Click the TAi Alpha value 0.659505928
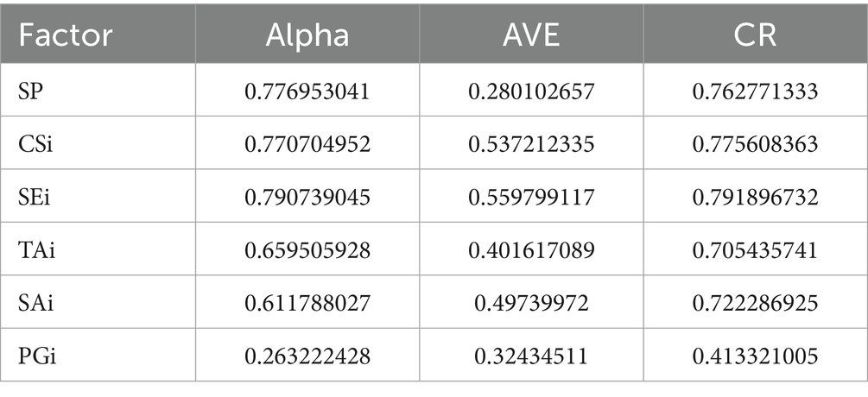The image size is (868, 397). (x=308, y=251)
